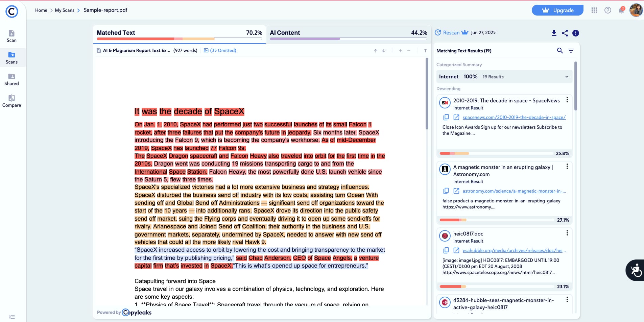Share the scan report
This screenshot has width=644, height=322.
pyautogui.click(x=565, y=33)
